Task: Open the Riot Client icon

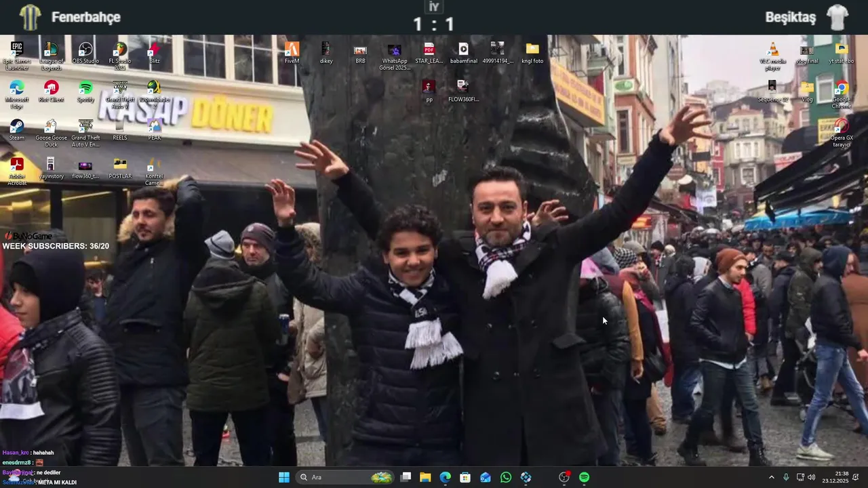Action: click(52, 91)
